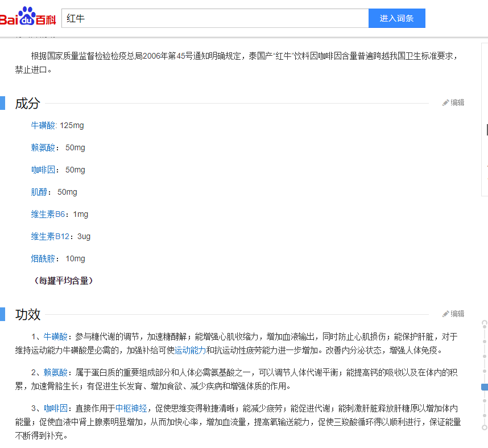Click the edit pencil icon beside 成分
Screen dimensions: 488x448
click(446, 102)
